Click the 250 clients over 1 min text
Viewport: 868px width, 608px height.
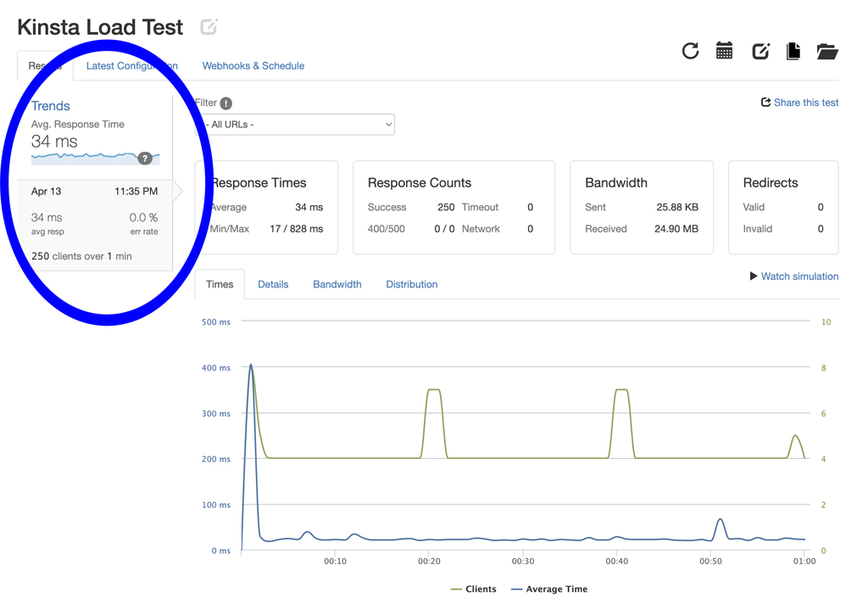pyautogui.click(x=81, y=256)
